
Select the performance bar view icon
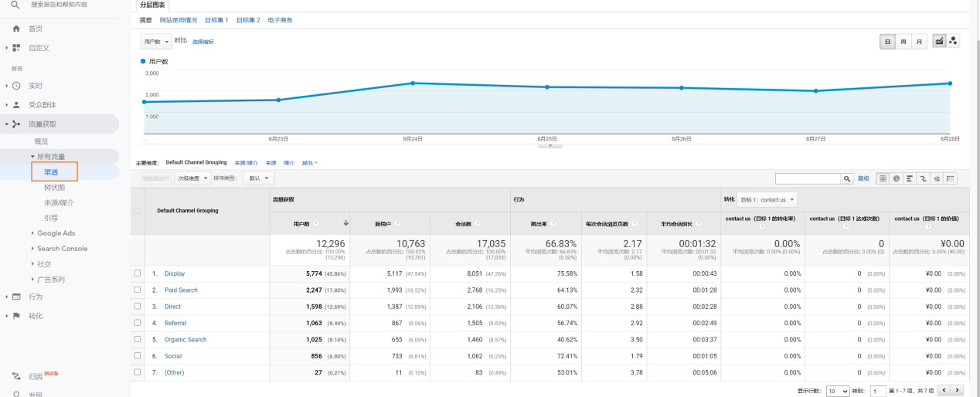point(909,178)
